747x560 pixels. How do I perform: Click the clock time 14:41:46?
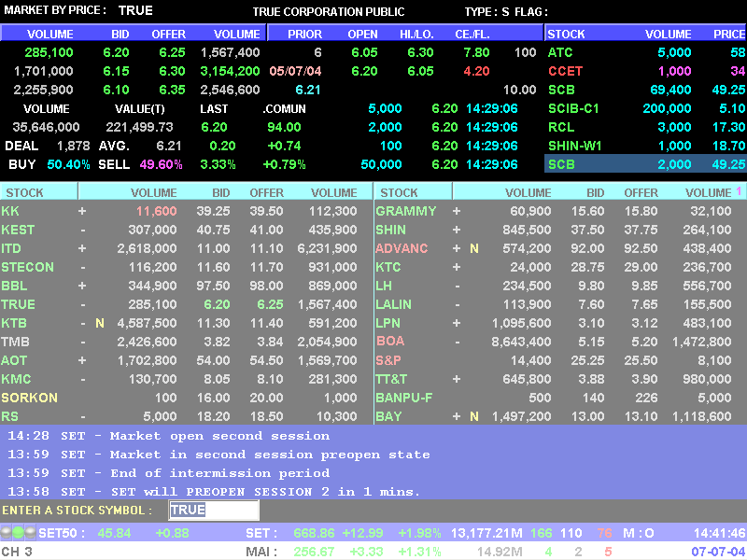[x=719, y=533]
